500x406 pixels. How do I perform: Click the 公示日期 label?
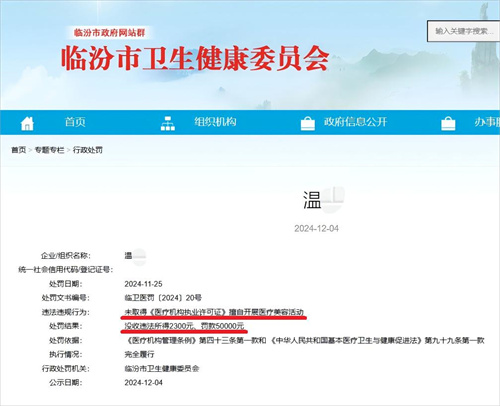(x=66, y=383)
